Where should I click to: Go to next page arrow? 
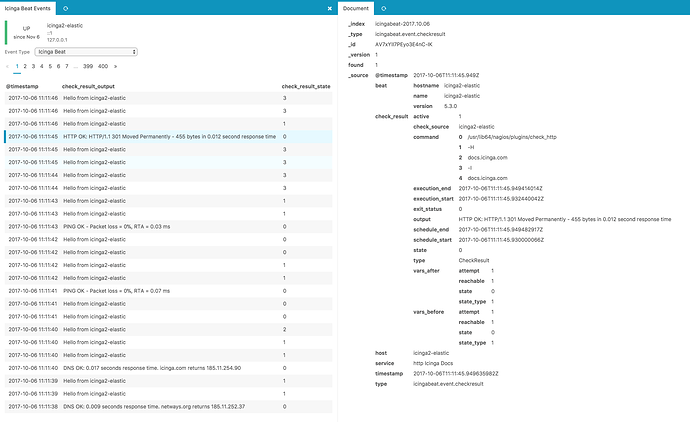pos(115,66)
